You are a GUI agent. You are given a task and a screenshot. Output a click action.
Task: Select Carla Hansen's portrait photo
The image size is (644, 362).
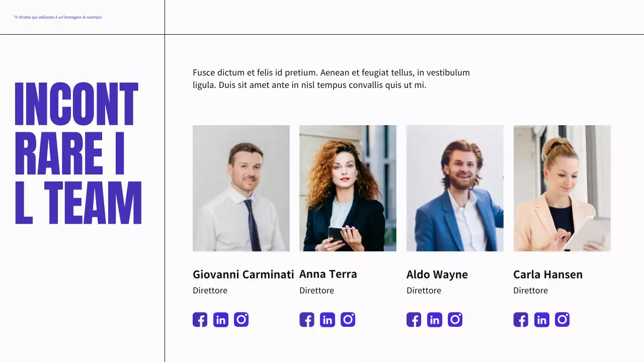(x=562, y=188)
